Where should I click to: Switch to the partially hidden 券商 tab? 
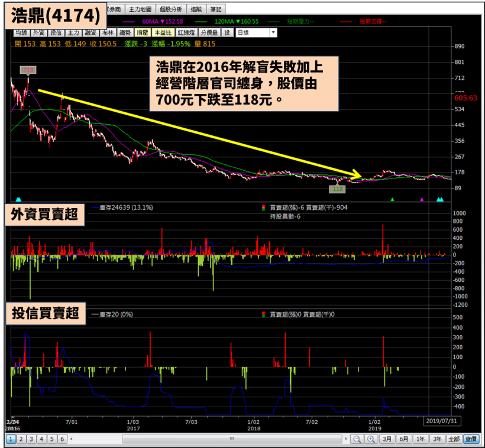pos(115,9)
